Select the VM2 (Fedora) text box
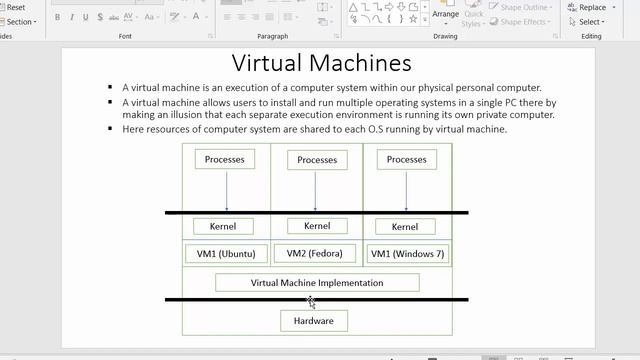Image resolution: width=640 pixels, height=360 pixels. (x=315, y=253)
